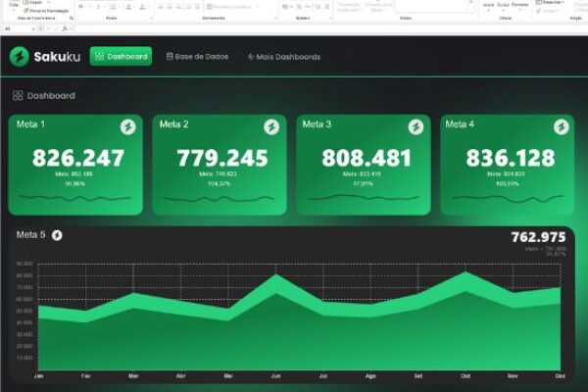Screen dimensions: 588x392
Task: Click the Sakuku lightning logo icon
Action: pos(20,57)
